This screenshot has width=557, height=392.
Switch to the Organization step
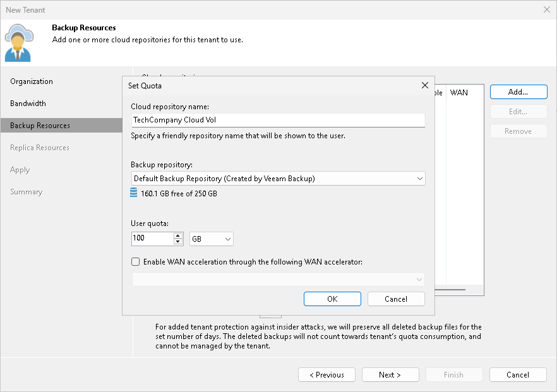32,81
